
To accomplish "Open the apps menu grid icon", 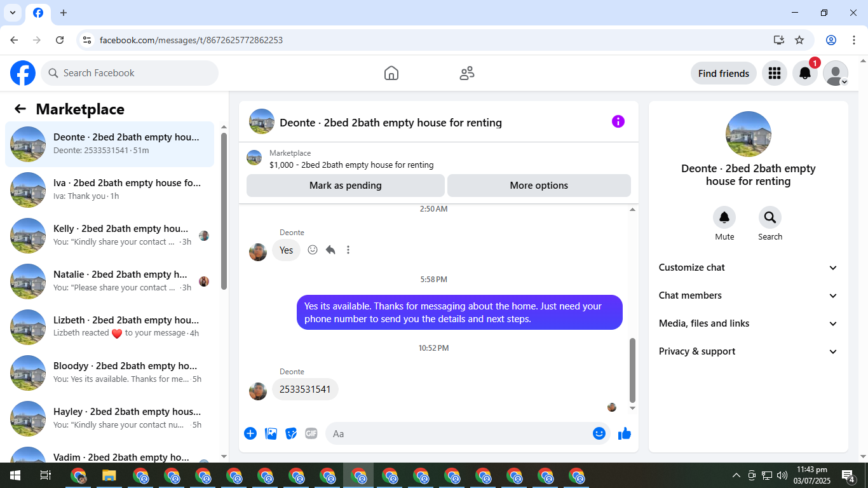I will tap(774, 73).
